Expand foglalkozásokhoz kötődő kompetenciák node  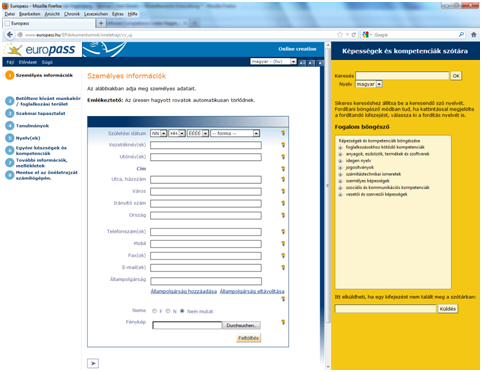click(x=340, y=147)
